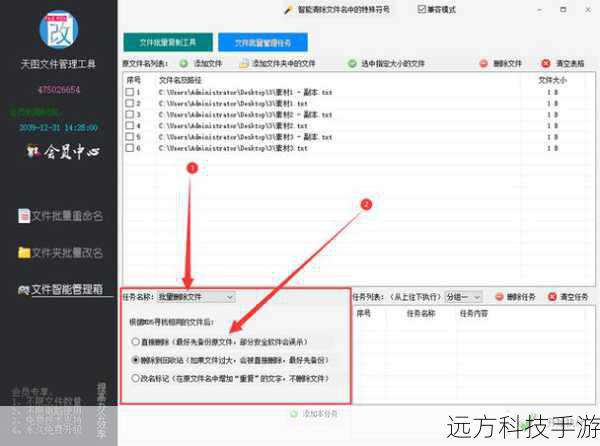Open 会员中心 member center
This screenshot has width=600, height=446.
click(63, 151)
